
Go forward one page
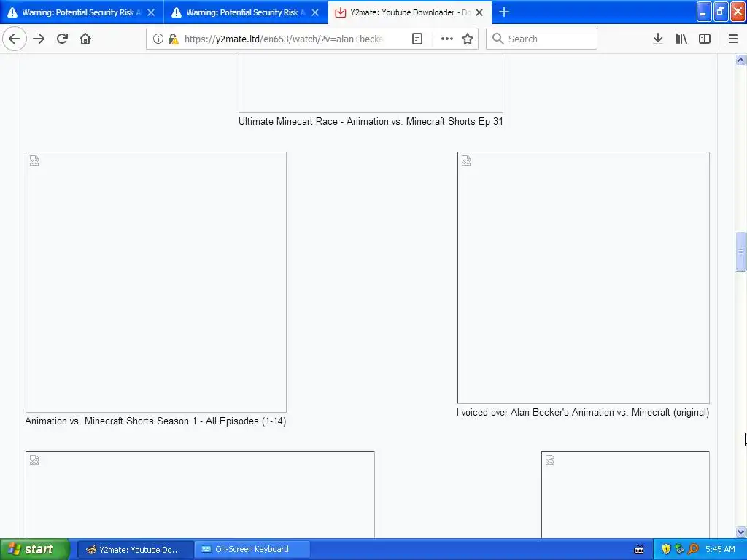tap(39, 39)
